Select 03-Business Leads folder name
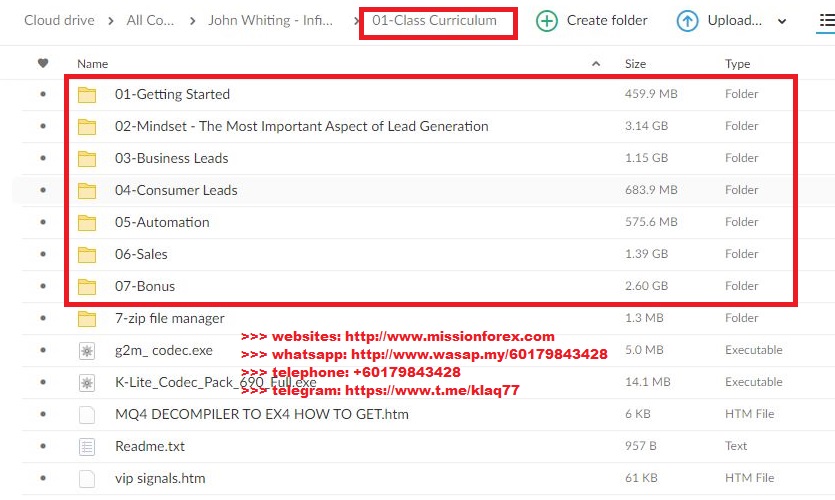This screenshot has height=500, width=835. click(x=171, y=158)
